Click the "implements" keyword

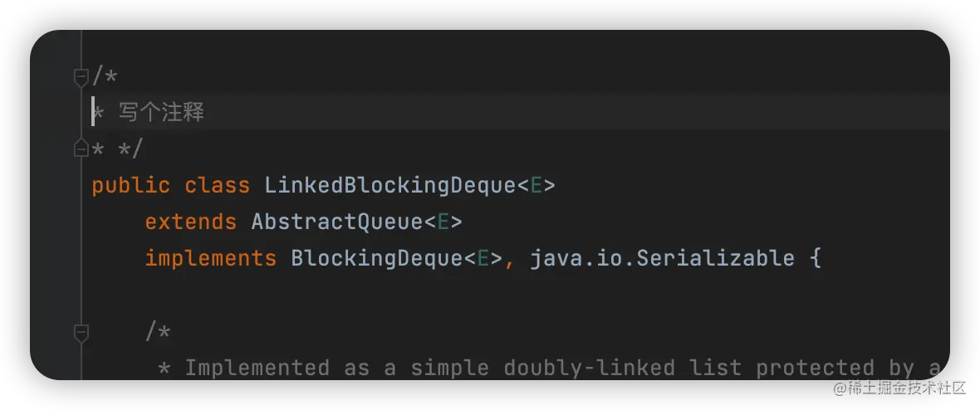tap(210, 258)
